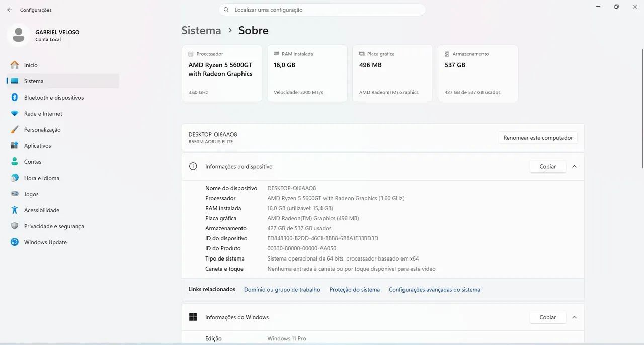Click the Bluetooth icon in sidebar
The width and height of the screenshot is (644, 345).
coord(15,97)
